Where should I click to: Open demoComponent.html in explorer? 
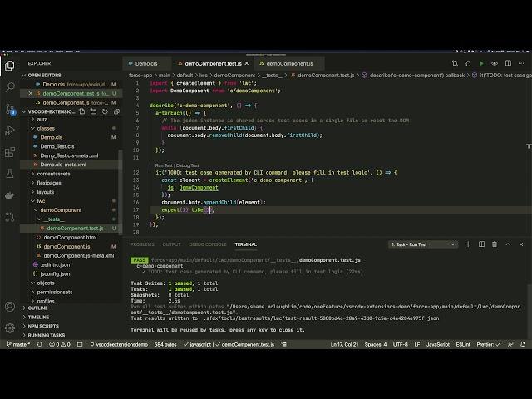70,238
